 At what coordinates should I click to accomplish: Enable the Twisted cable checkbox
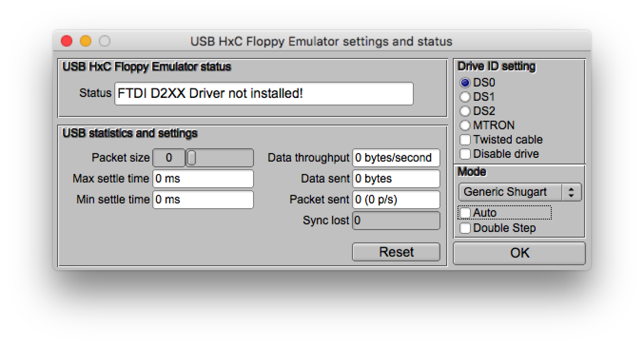point(465,140)
